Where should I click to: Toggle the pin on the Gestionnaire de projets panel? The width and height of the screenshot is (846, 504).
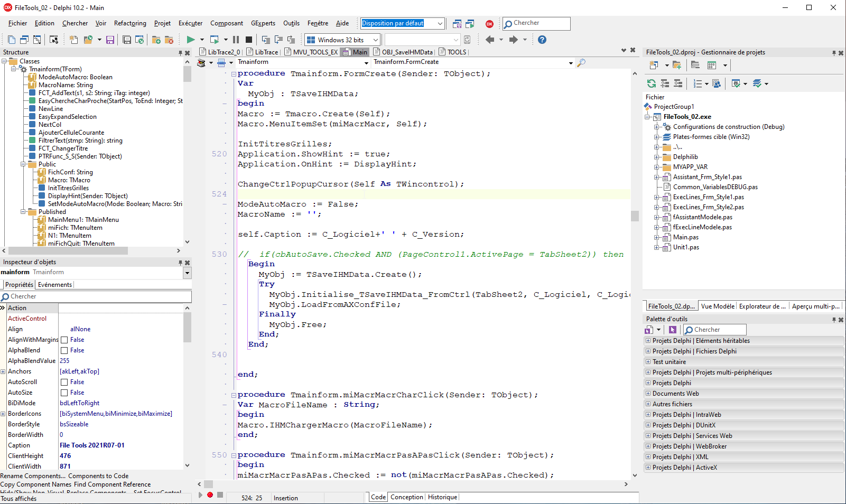coord(834,53)
